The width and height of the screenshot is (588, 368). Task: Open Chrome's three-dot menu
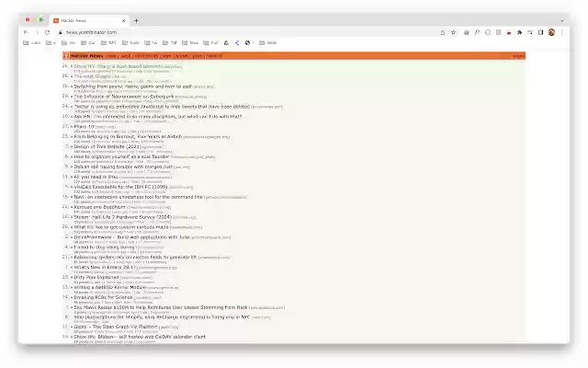click(x=561, y=33)
